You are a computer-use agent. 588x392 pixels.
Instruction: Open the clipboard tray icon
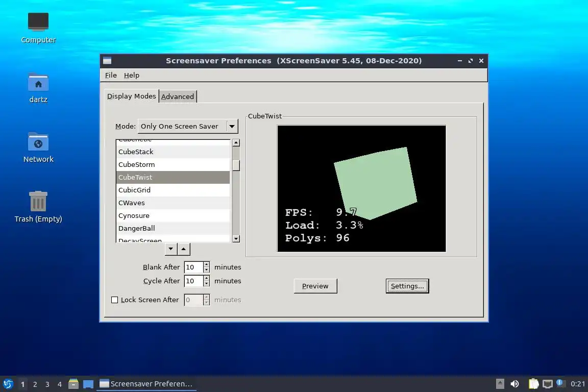(x=533, y=384)
